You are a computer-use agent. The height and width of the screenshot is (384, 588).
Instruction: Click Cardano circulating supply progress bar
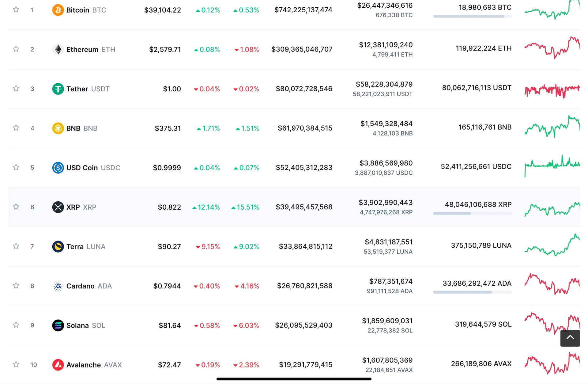tap(472, 292)
